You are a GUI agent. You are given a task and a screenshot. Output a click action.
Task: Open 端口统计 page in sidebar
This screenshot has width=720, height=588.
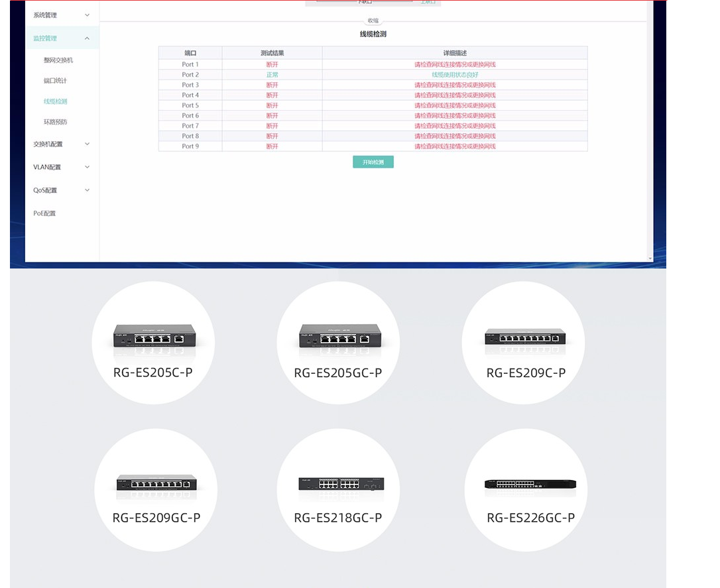click(56, 81)
